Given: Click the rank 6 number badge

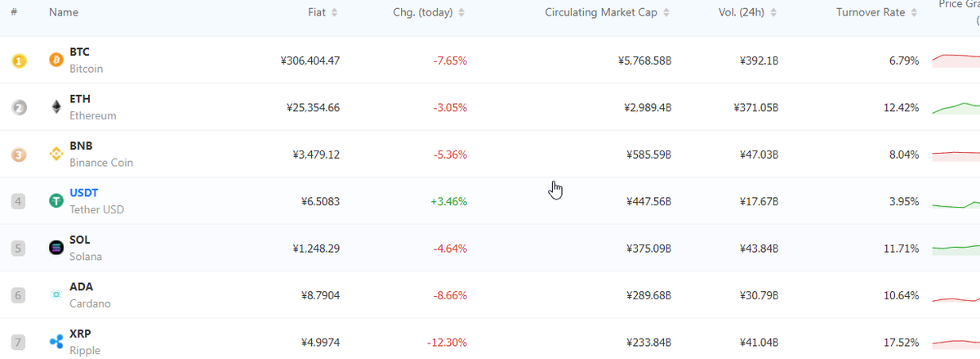Looking at the screenshot, I should click(19, 295).
